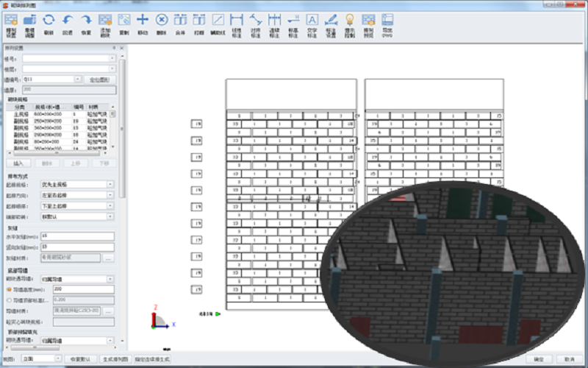The width and height of the screenshot is (588, 368).
Task: Select the 250×200×200 row in block table
Action: pyautogui.click(x=57, y=121)
